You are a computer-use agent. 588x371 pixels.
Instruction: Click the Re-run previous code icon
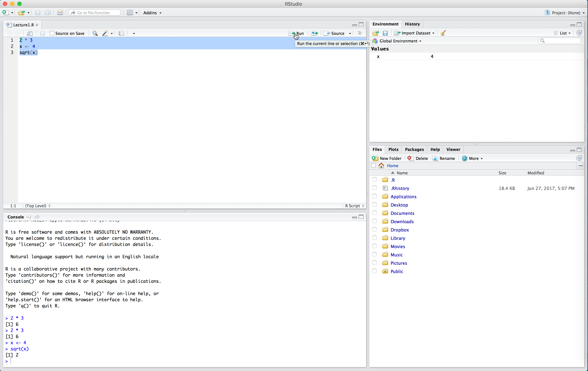[x=314, y=33]
